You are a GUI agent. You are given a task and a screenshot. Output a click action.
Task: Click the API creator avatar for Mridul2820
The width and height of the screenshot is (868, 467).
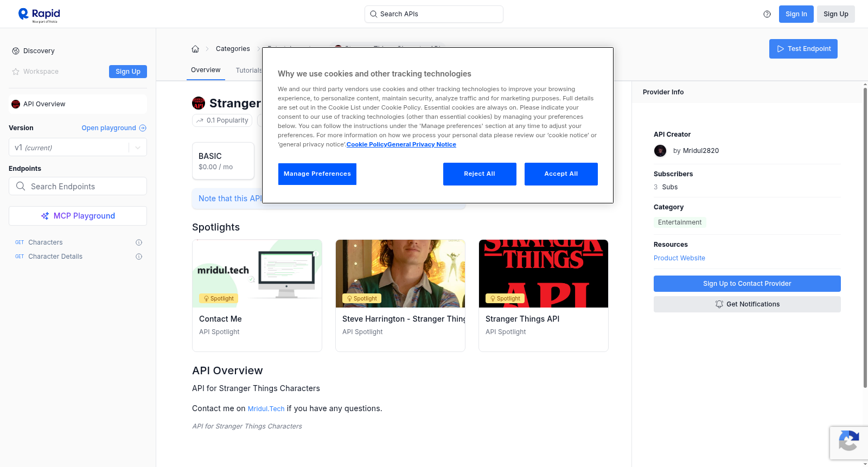pos(660,151)
